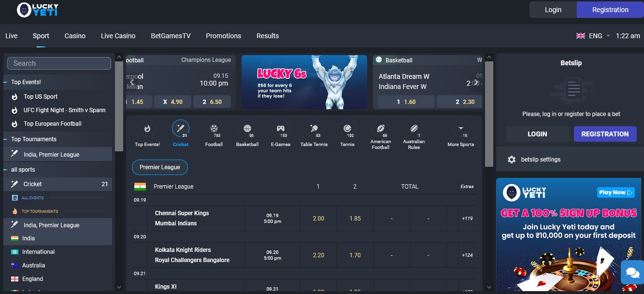Open the Live Casino tab
The height and width of the screenshot is (294, 644).
[118, 36]
